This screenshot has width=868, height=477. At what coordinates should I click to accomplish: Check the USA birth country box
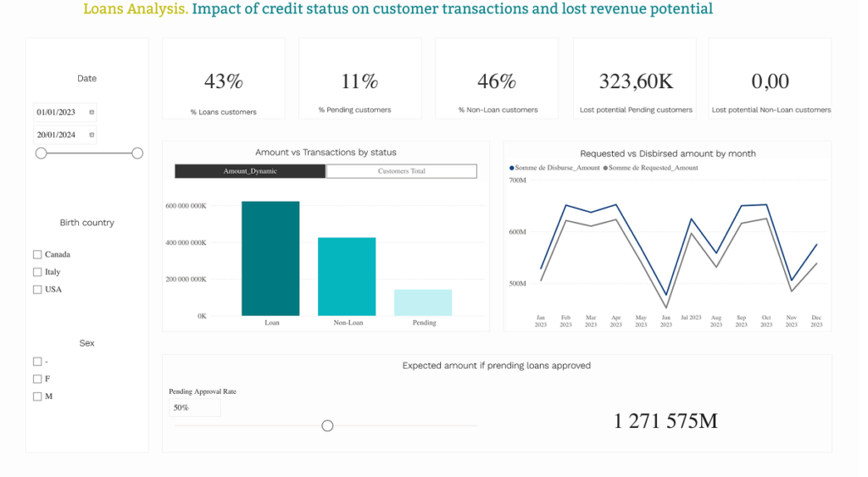pos(37,290)
